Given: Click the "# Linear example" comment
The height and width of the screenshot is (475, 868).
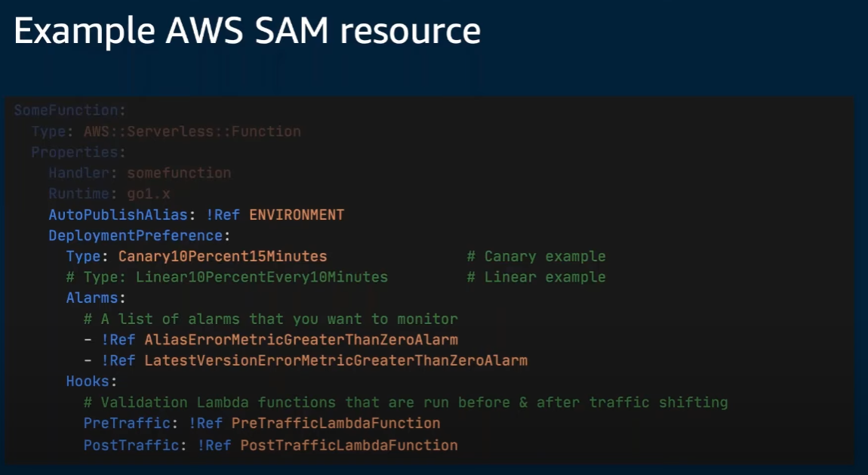Looking at the screenshot, I should point(537,277).
